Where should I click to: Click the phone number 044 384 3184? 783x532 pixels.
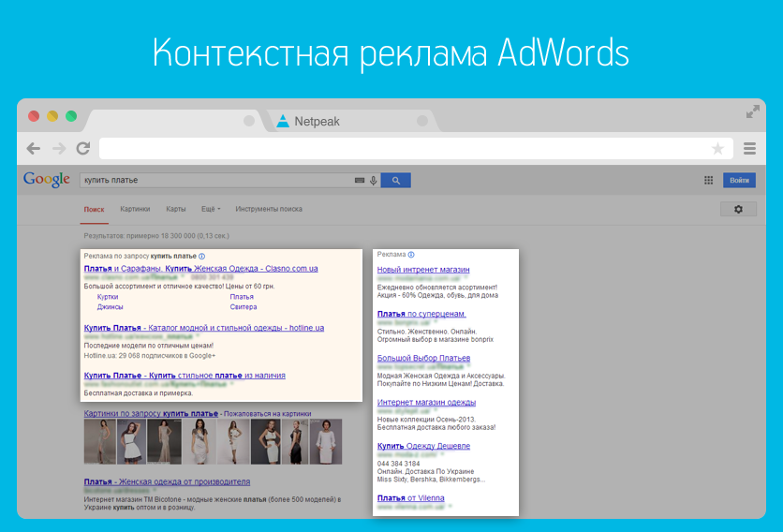coord(398,464)
